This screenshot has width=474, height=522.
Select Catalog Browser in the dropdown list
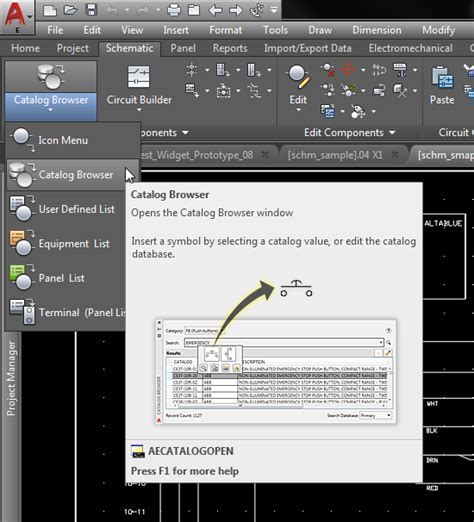tap(72, 175)
